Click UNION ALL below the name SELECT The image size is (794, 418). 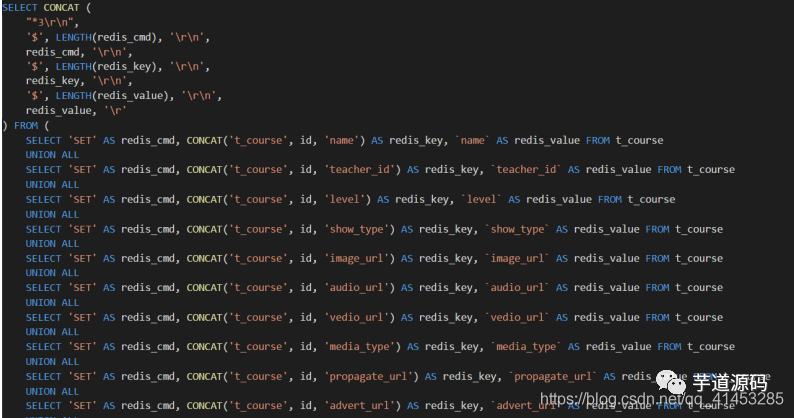pos(53,155)
